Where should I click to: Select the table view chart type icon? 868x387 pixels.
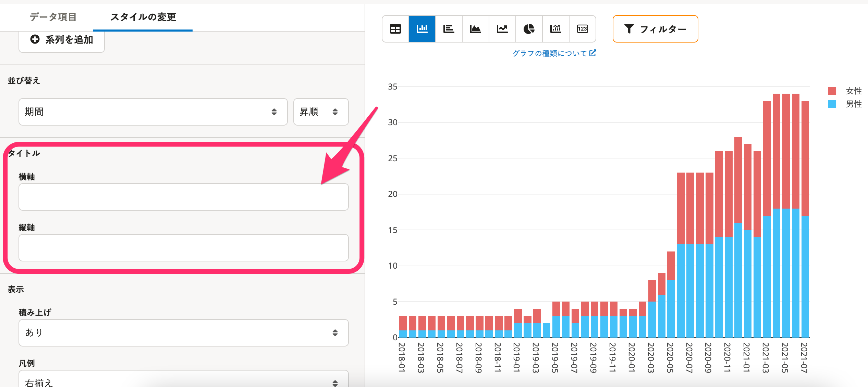[395, 29]
